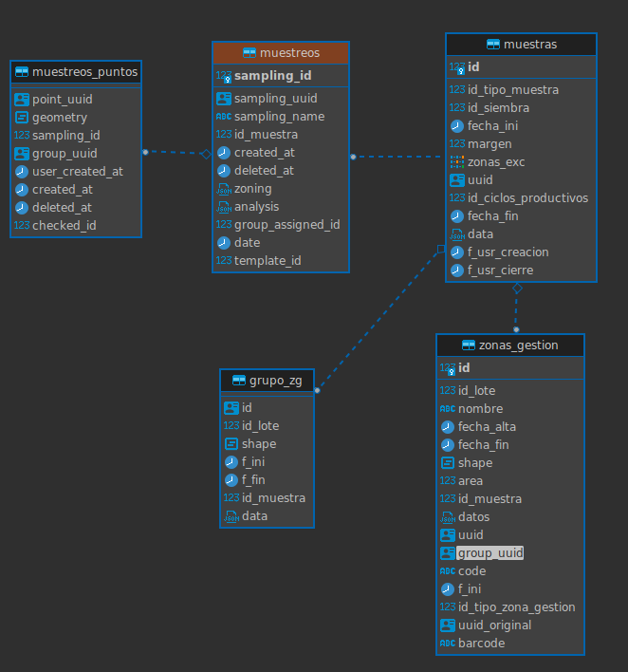Image resolution: width=628 pixels, height=672 pixels.
Task: Click the relation endpoint dot on grupo_zg
Action: click(x=317, y=390)
